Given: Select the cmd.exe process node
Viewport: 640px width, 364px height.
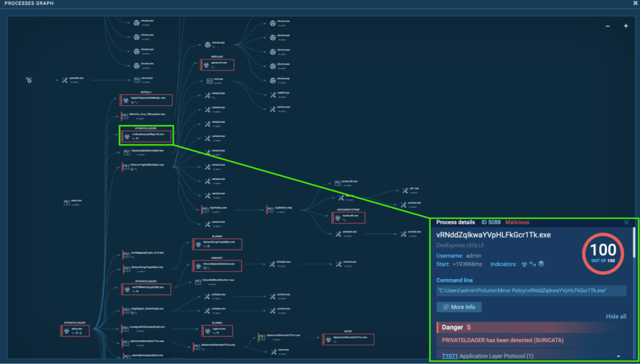Looking at the screenshot, I should pos(210,81).
